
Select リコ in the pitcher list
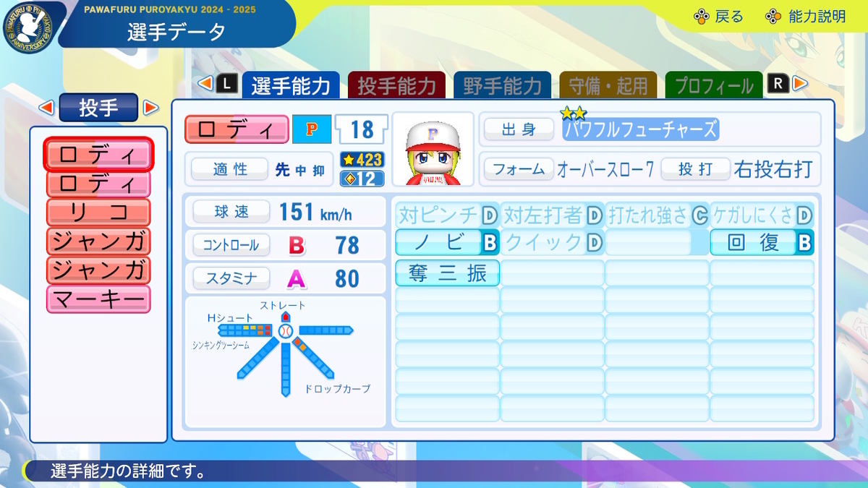(98, 212)
